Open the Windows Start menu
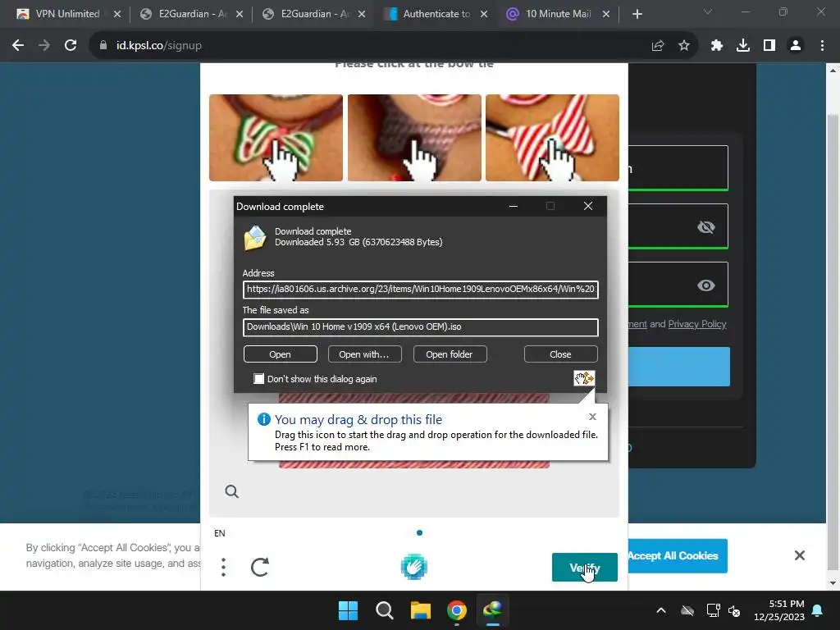The width and height of the screenshot is (840, 630). coord(348,610)
